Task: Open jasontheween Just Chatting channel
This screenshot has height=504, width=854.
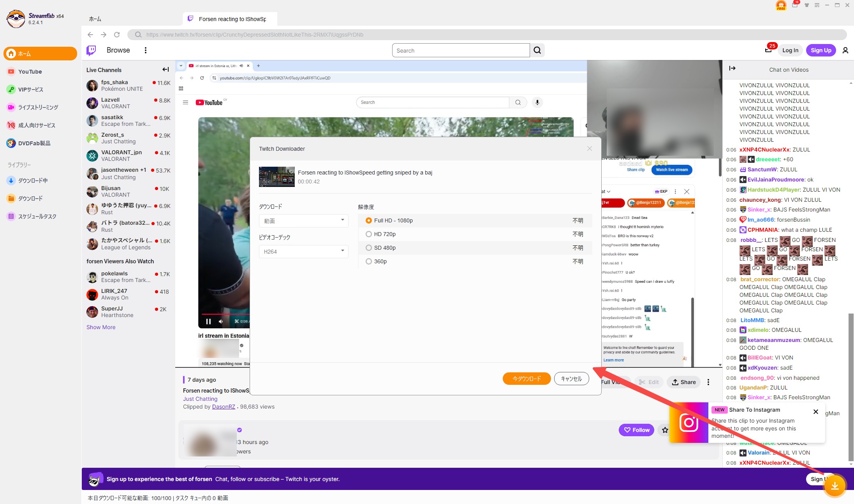Action: pyautogui.click(x=129, y=174)
